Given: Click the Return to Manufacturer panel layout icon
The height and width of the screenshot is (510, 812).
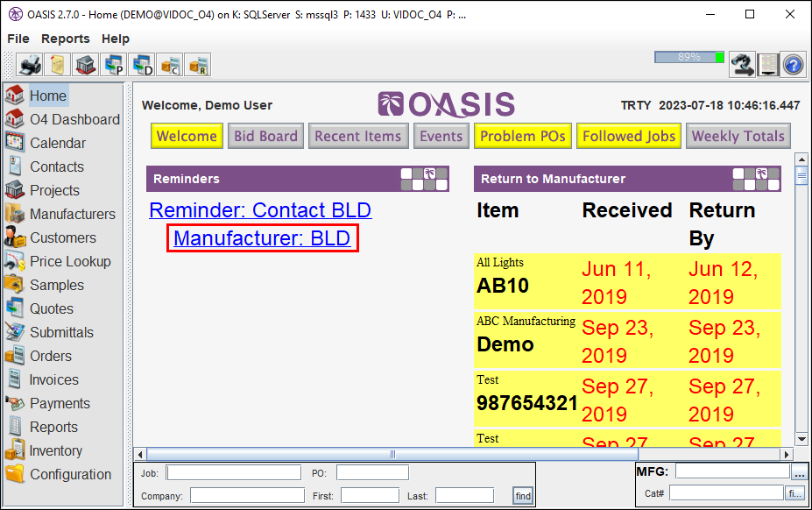Looking at the screenshot, I should [756, 179].
